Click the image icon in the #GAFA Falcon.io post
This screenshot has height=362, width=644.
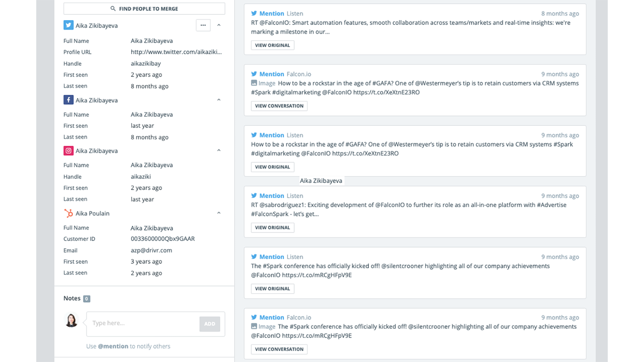pos(254,83)
